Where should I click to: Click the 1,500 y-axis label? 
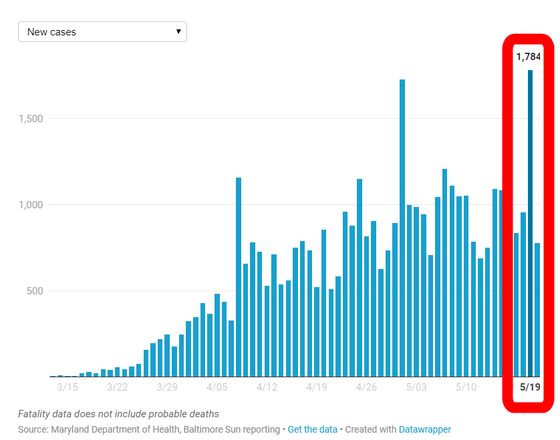(x=31, y=119)
